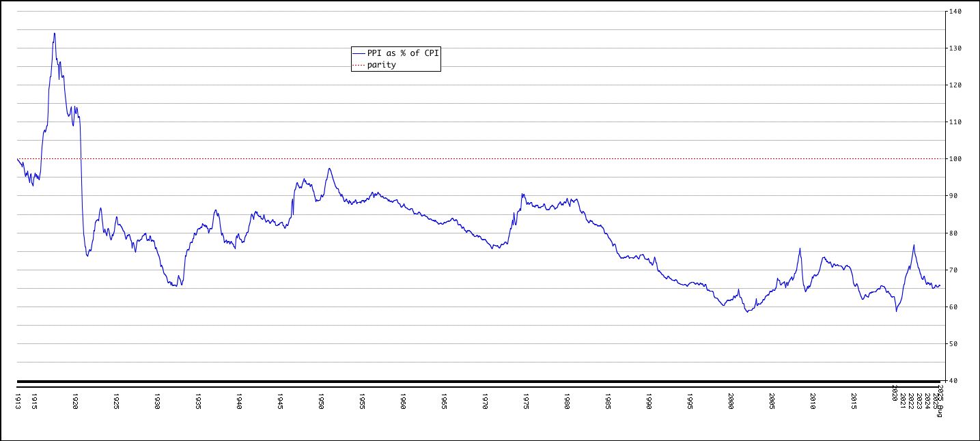The height and width of the screenshot is (441, 980).
Task: Select the 1913 x-axis label
Action: pos(17,400)
